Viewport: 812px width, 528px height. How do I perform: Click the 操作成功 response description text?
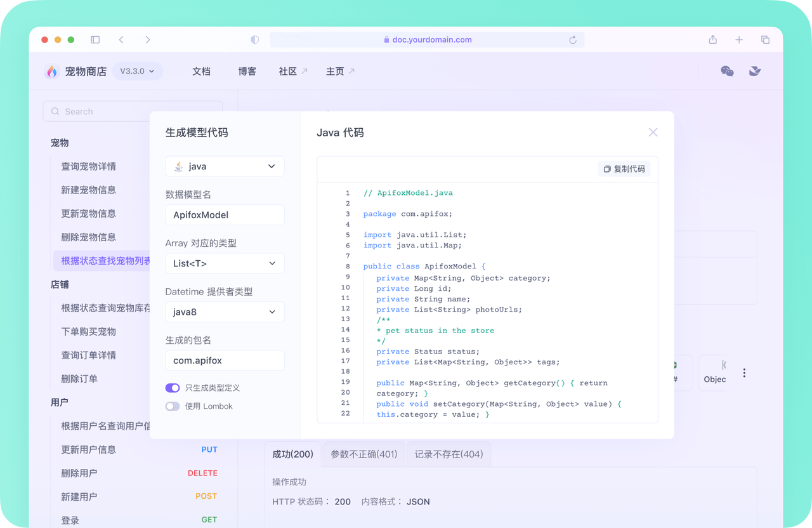pyautogui.click(x=289, y=482)
